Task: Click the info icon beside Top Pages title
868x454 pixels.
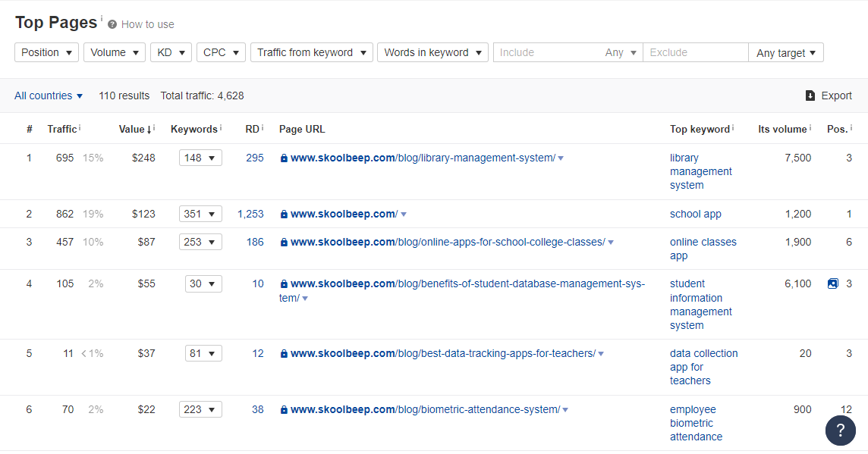Action: point(102,17)
